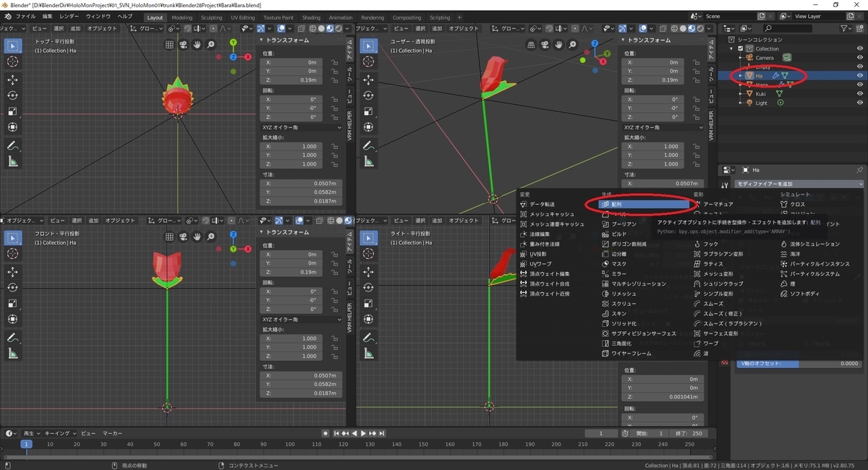Open the レンダー menu
This screenshot has height=470, width=868.
point(69,16)
